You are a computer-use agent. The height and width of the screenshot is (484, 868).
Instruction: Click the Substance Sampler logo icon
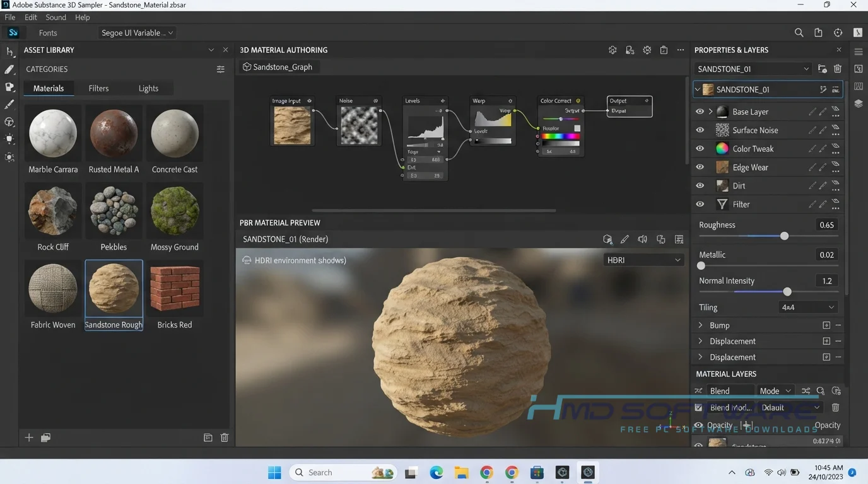coord(13,33)
